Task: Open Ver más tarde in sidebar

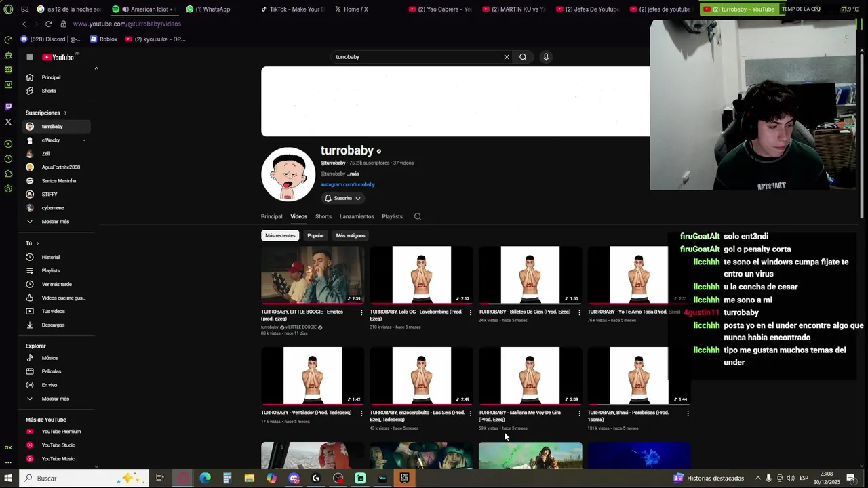Action: click(57, 284)
